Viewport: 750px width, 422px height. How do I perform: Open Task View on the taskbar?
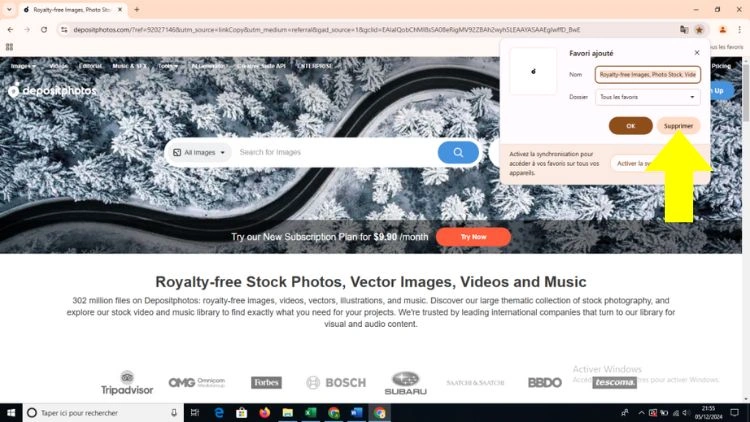(195, 412)
